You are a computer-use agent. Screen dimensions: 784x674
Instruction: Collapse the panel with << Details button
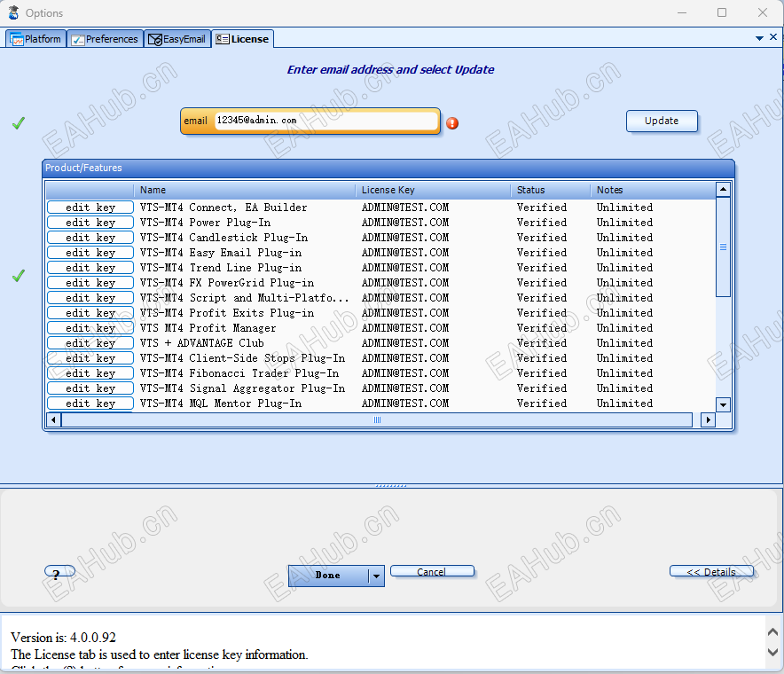coord(711,571)
